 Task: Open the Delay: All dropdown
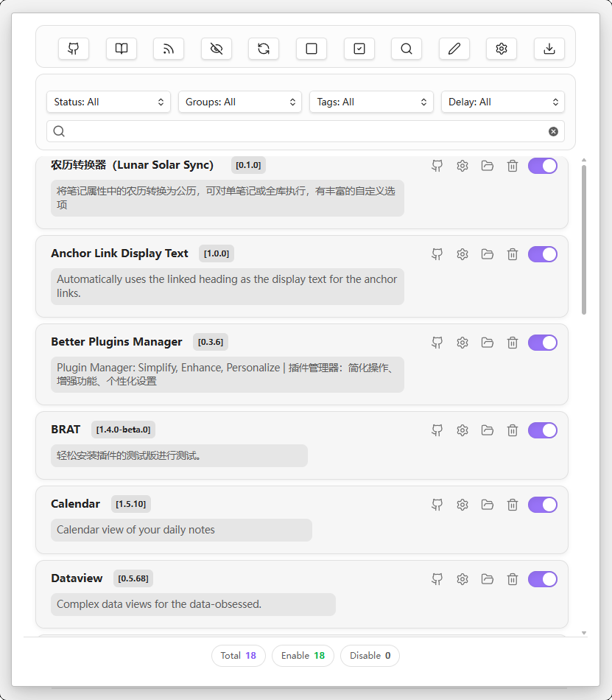point(503,102)
